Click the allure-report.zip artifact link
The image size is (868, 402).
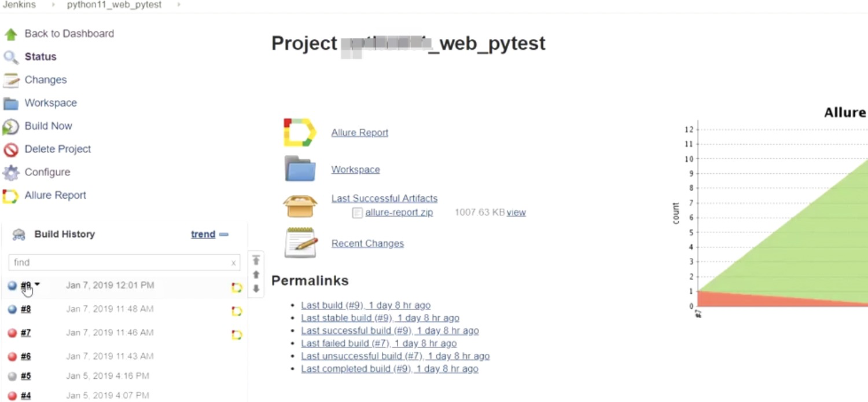(399, 213)
